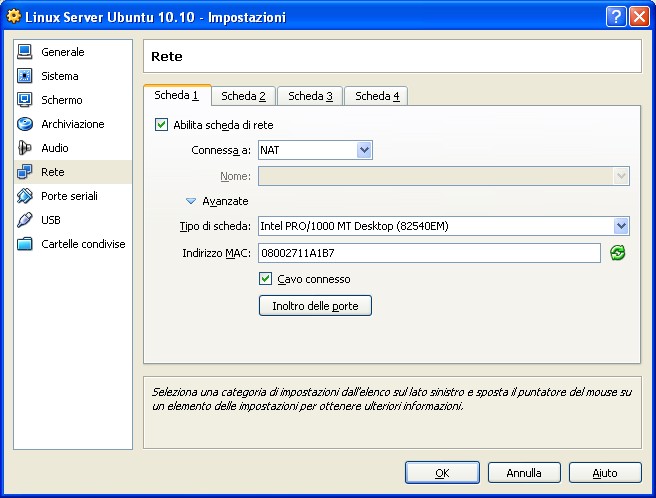
Task: Select the Archiviazione disk icon
Action: click(x=25, y=124)
